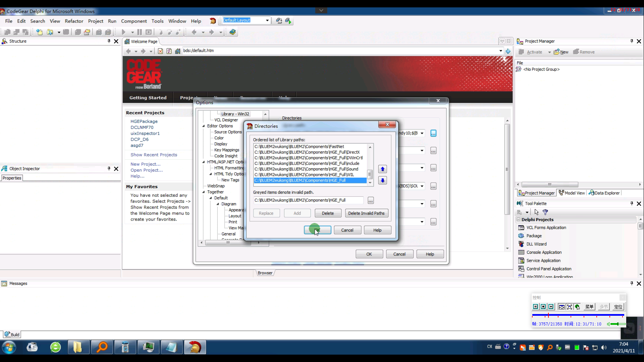Click the Tool Palette filter icon
This screenshot has width=644, height=362.
click(545, 212)
